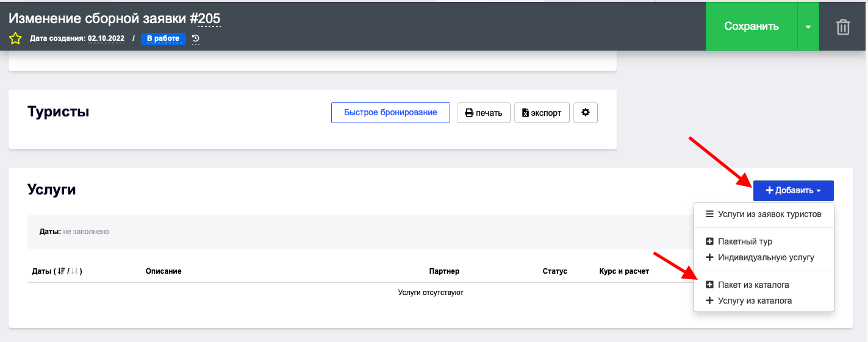
Task: Edit the request number #205 in the title
Action: [x=209, y=19]
